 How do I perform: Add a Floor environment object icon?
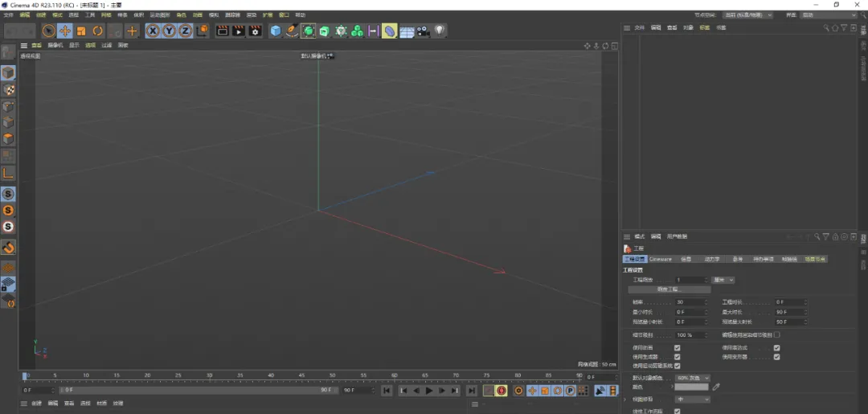pyautogui.click(x=407, y=31)
